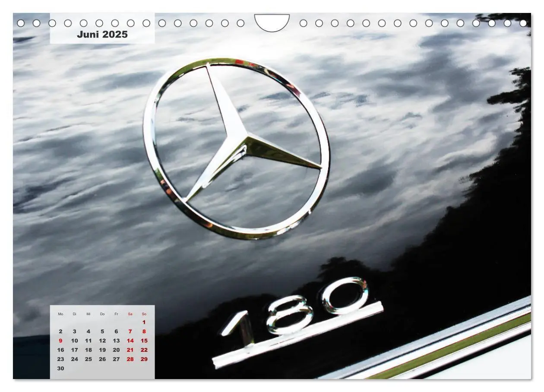Select date 24 in the calendar
The image size is (544, 392).
[74, 359]
